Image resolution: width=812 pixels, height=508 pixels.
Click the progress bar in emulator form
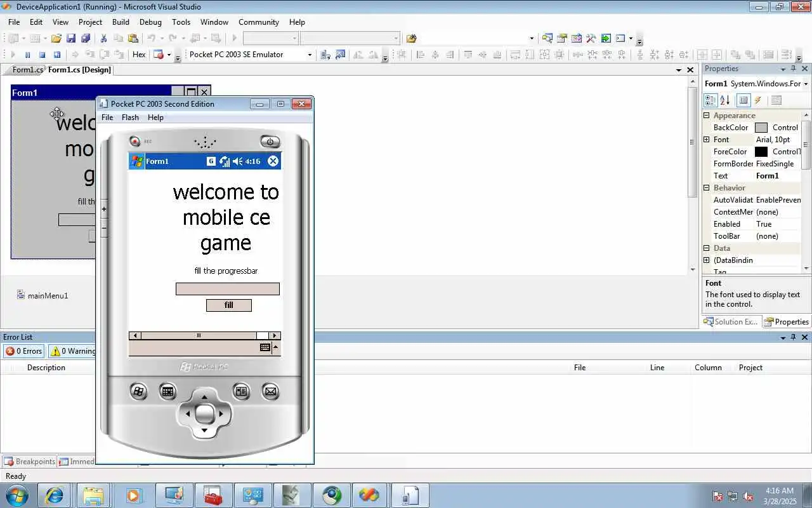228,289
